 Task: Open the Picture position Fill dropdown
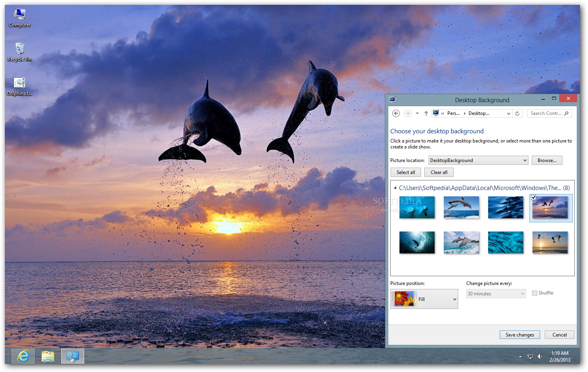424,299
